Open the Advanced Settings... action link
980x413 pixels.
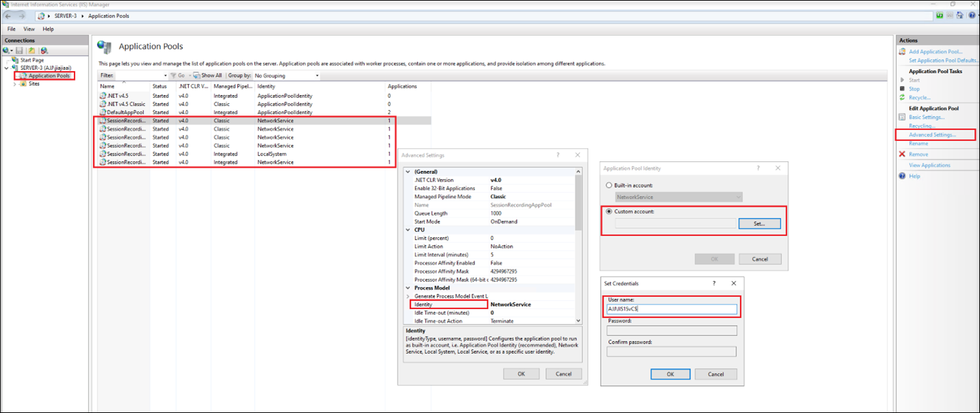(932, 135)
